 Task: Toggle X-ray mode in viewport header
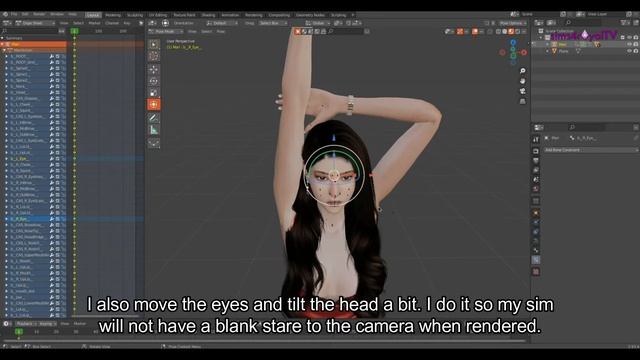tap(489, 31)
